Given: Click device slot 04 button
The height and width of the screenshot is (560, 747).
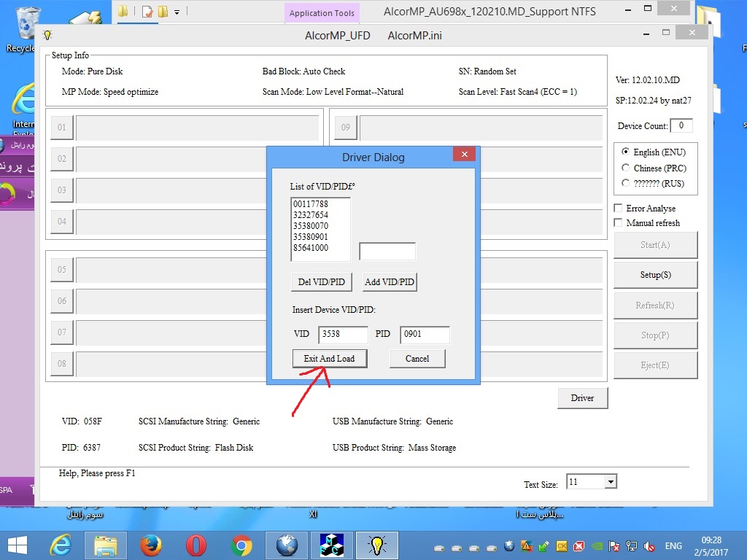Looking at the screenshot, I should coord(62,222).
